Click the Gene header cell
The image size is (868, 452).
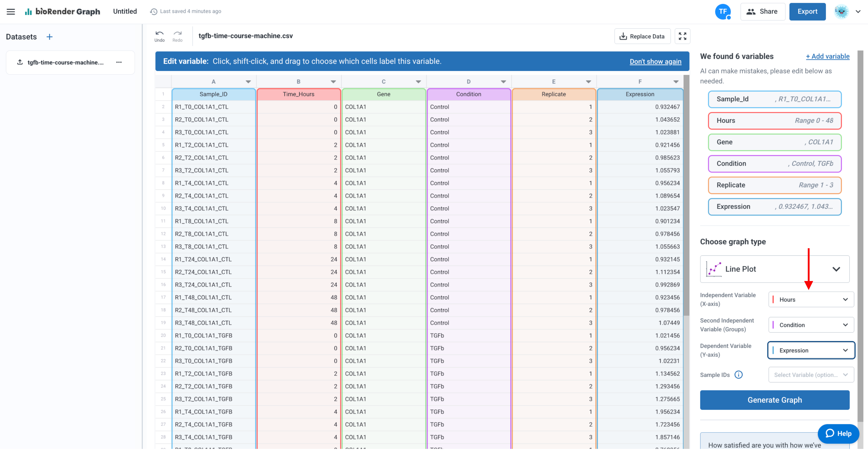pyautogui.click(x=383, y=94)
